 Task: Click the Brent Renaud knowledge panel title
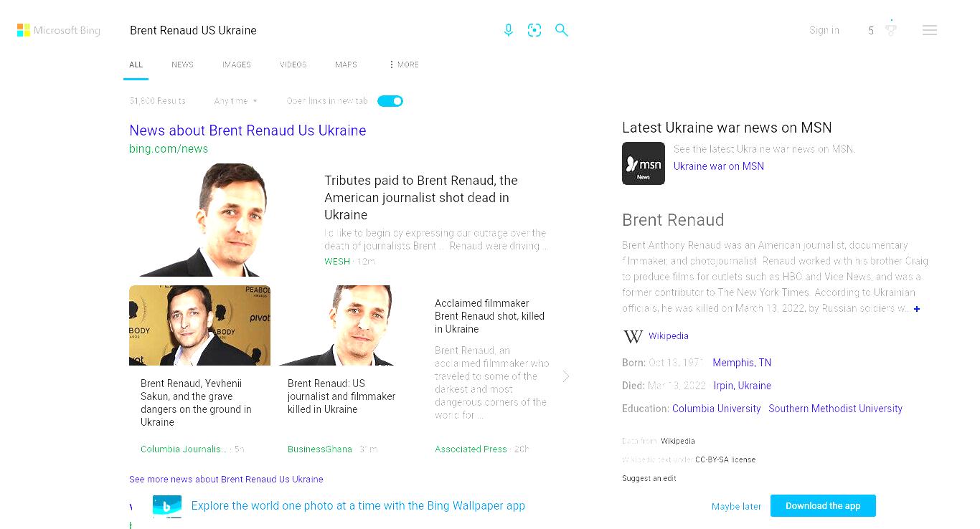pos(673,220)
